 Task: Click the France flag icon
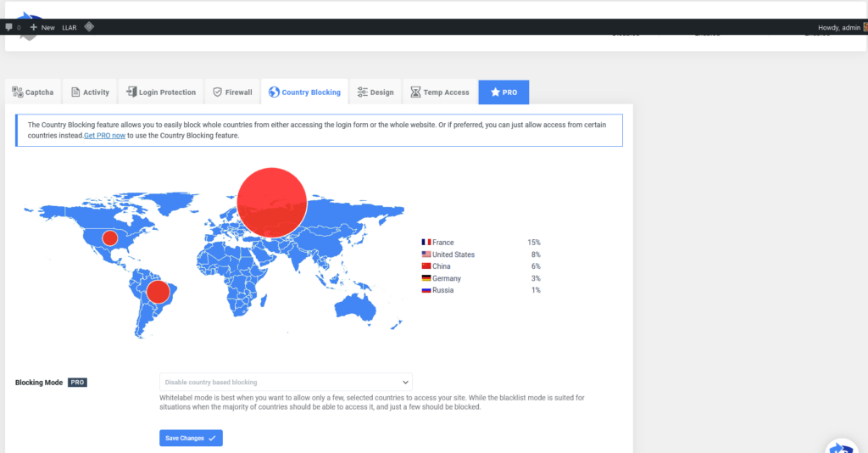[x=426, y=242]
